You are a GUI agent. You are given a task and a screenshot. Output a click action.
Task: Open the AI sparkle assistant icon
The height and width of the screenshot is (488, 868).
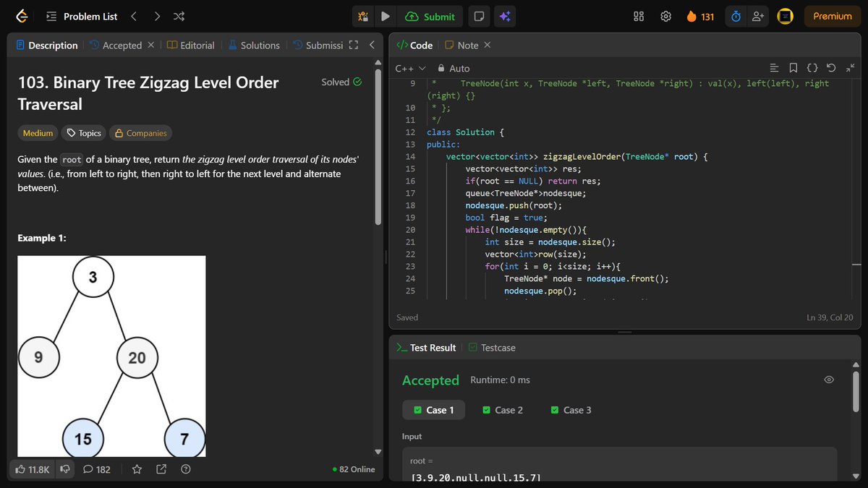click(505, 16)
